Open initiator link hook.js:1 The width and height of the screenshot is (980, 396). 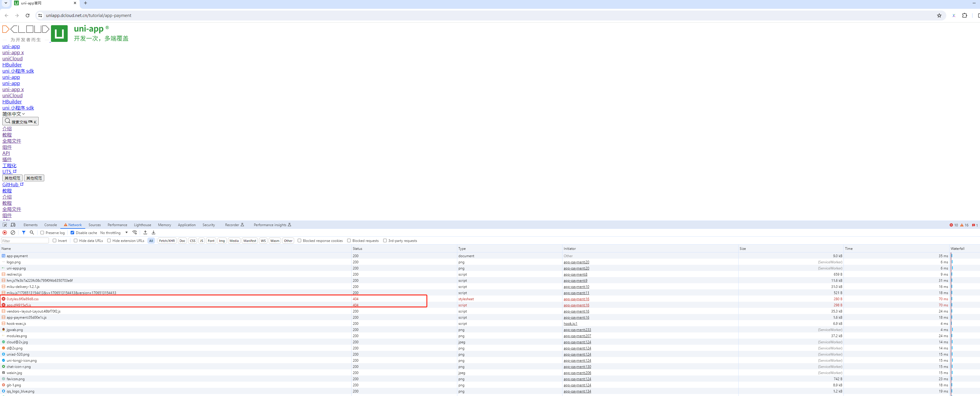point(570,324)
